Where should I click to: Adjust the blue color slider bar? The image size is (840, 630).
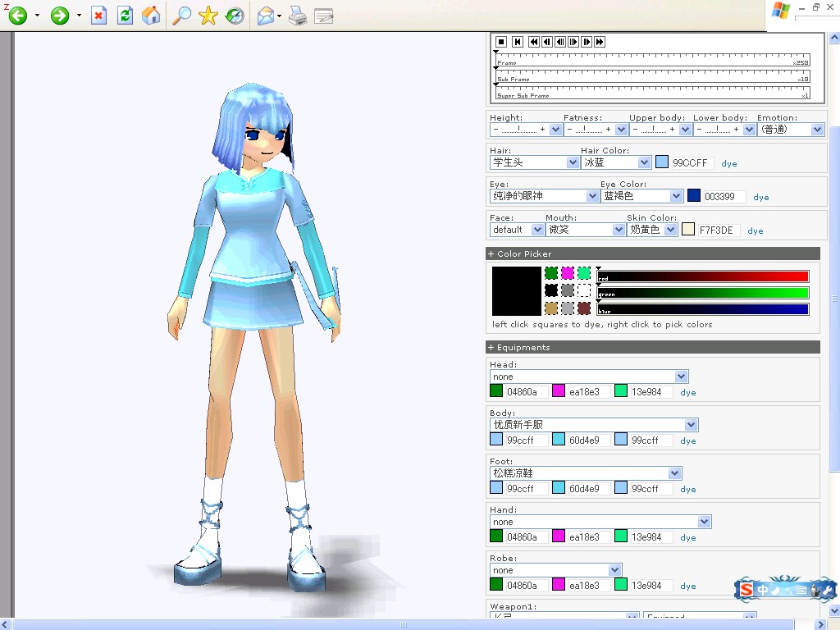703,309
